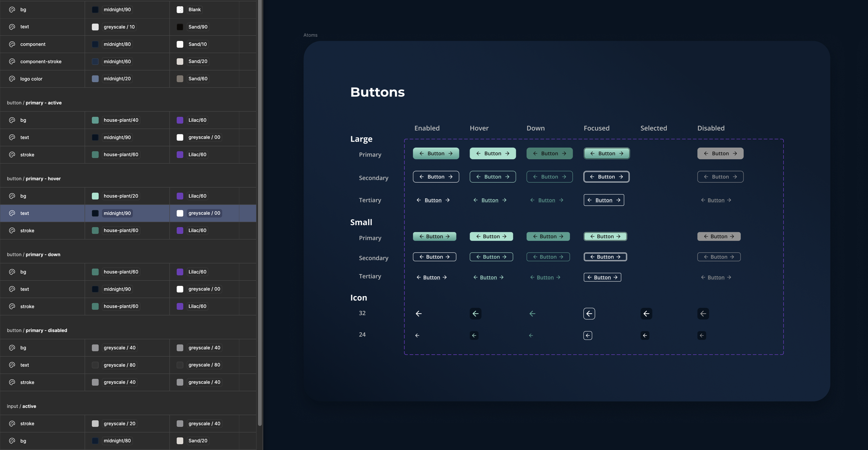The height and width of the screenshot is (450, 868).
Task: Click the Disabled state 32 arrow icon
Action: point(703,314)
